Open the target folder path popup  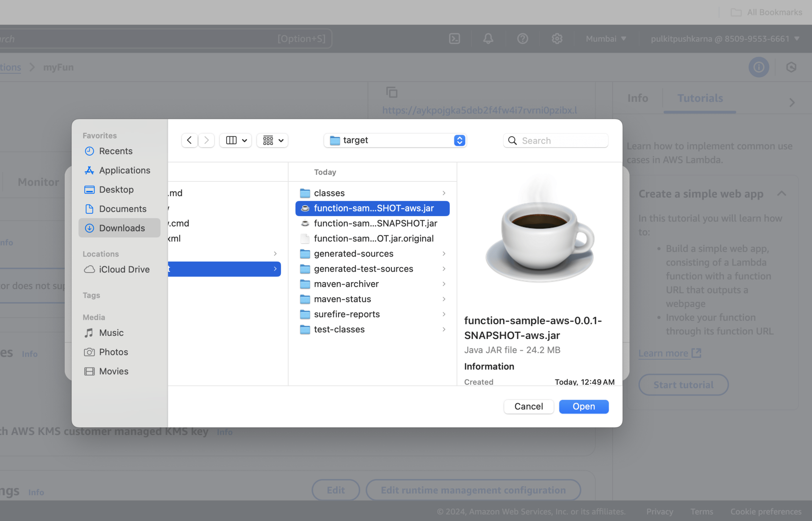tap(395, 140)
